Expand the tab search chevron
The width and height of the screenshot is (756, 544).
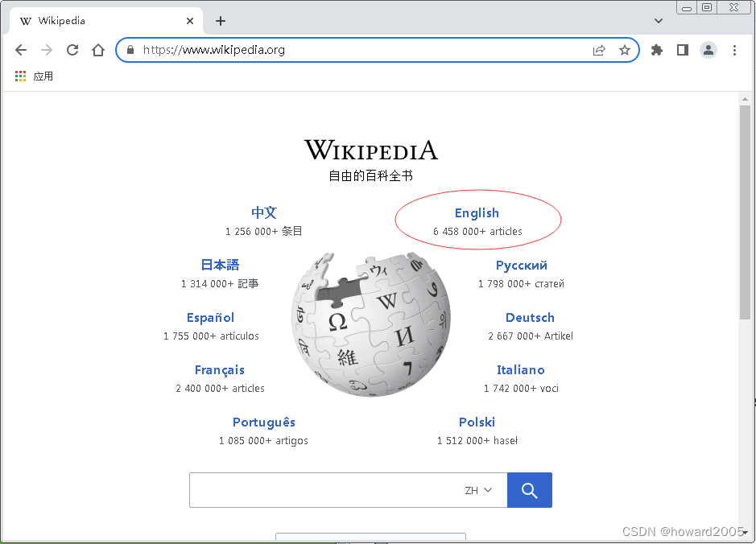click(x=659, y=21)
